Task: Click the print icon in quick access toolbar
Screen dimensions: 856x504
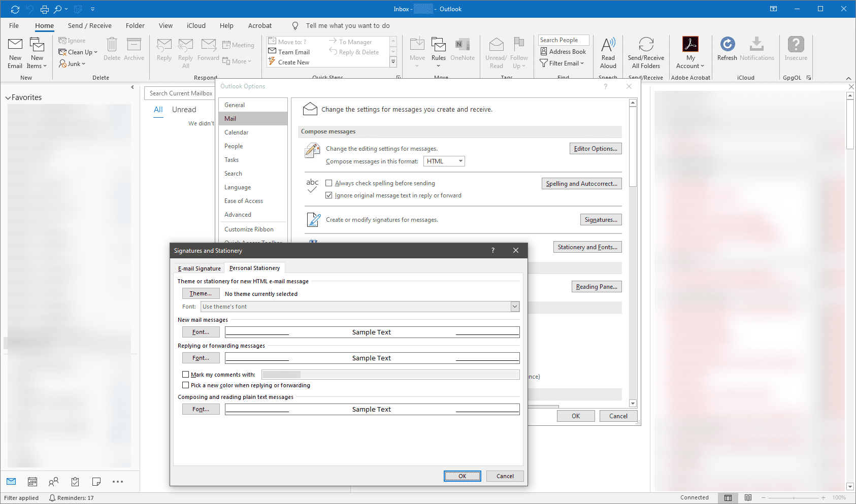Action: 45,9
